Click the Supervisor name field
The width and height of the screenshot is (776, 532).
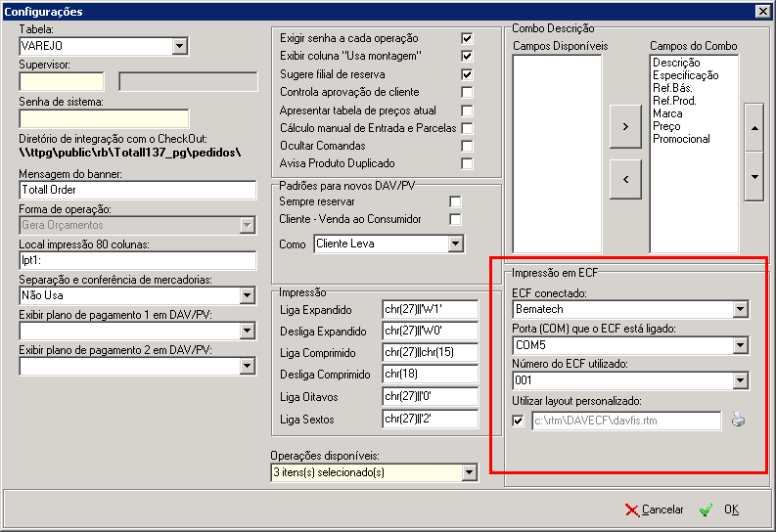[x=188, y=81]
